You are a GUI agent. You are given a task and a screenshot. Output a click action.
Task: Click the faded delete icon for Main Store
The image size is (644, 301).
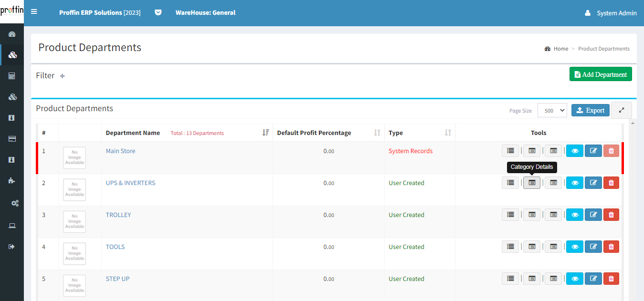[x=611, y=151]
